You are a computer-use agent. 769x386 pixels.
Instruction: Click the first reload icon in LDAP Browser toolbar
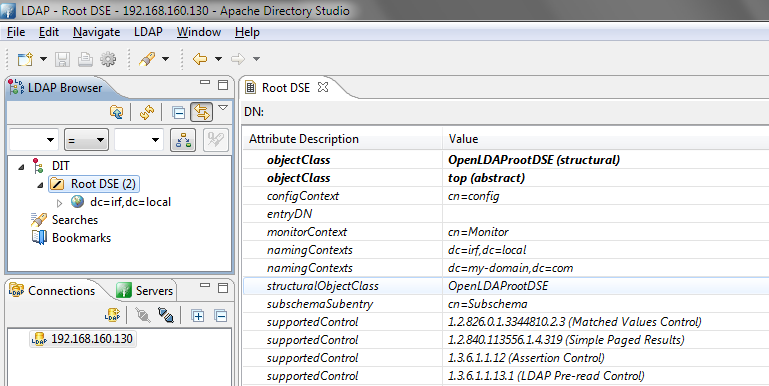(x=116, y=112)
